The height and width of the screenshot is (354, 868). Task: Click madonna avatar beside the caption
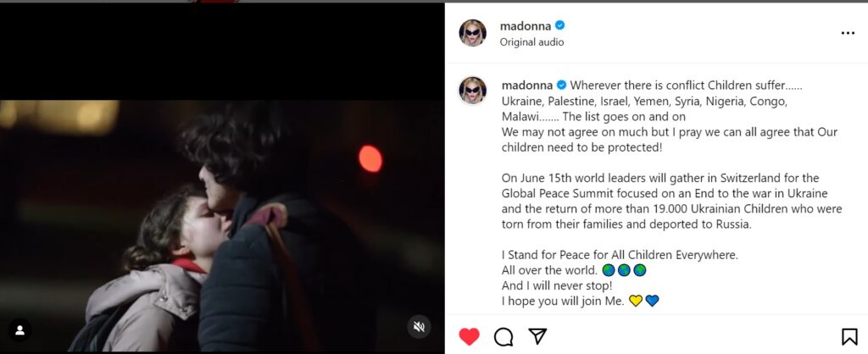click(473, 90)
